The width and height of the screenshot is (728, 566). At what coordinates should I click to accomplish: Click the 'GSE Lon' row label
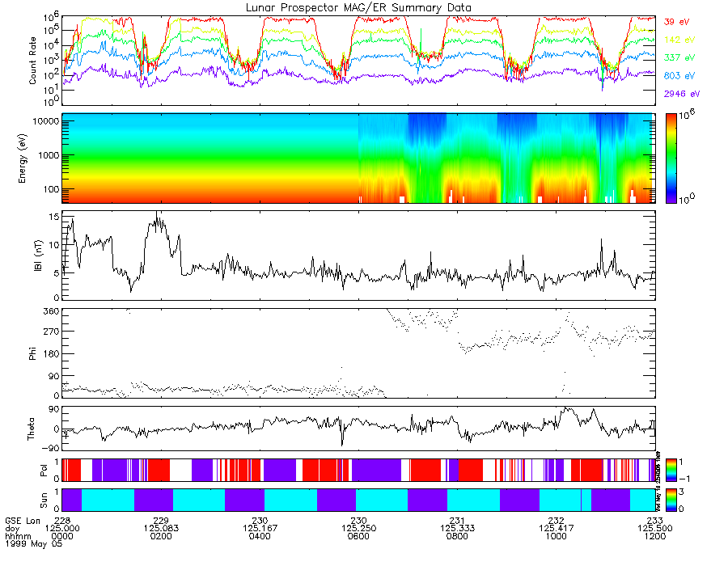coord(23,521)
